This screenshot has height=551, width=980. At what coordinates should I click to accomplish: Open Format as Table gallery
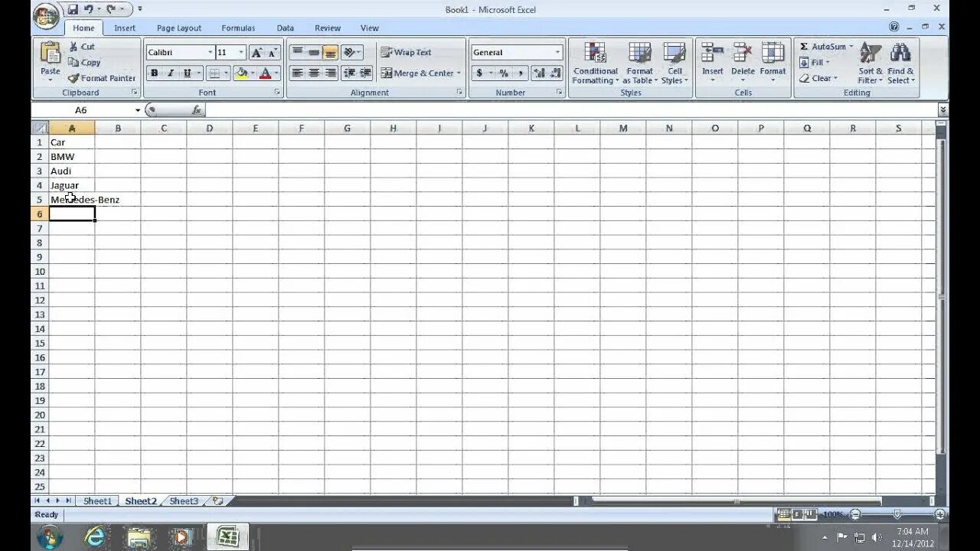(x=639, y=64)
